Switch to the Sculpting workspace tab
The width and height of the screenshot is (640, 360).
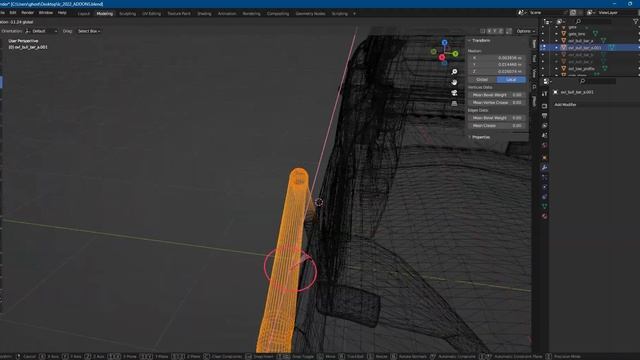click(127, 13)
